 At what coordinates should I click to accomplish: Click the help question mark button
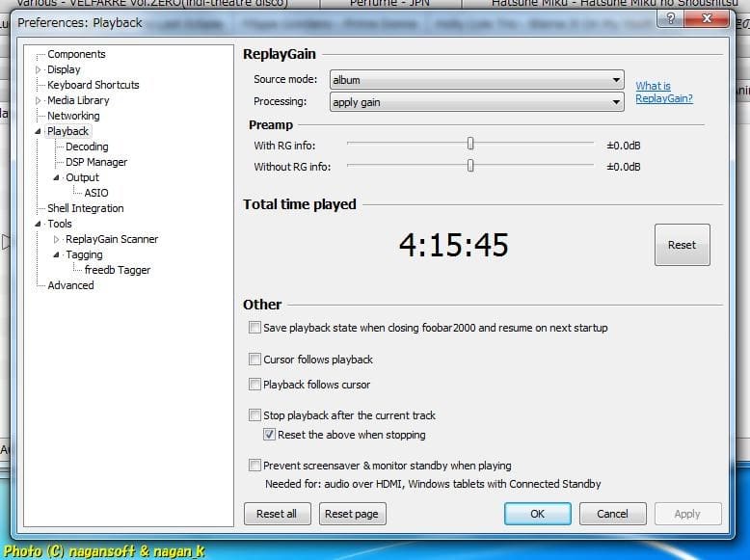point(670,19)
